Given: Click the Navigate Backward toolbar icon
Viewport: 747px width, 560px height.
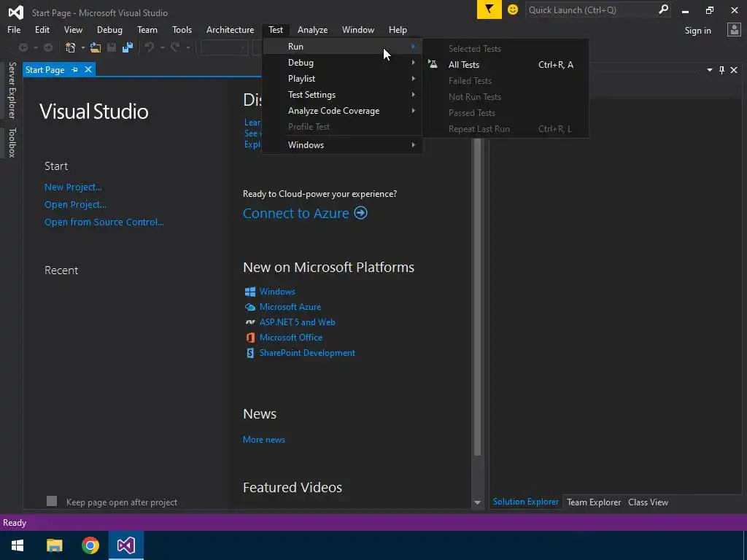Looking at the screenshot, I should [23, 47].
